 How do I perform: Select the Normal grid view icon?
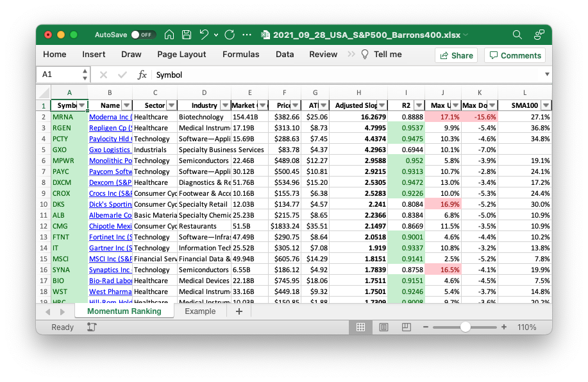(360, 327)
